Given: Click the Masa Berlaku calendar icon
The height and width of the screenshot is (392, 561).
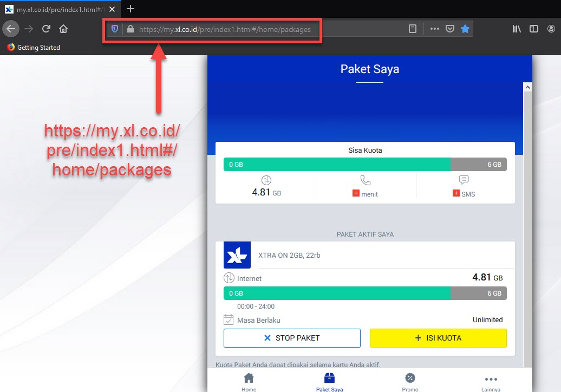Looking at the screenshot, I should (229, 319).
